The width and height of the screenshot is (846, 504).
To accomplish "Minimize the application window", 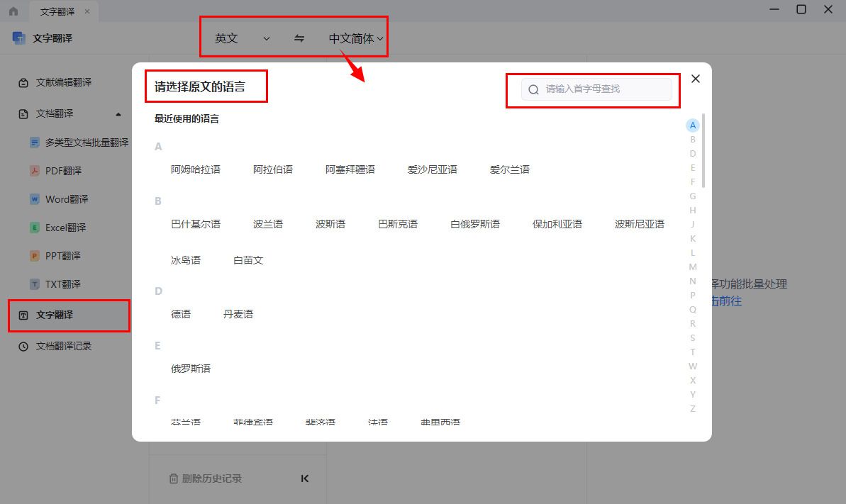I will tap(774, 9).
